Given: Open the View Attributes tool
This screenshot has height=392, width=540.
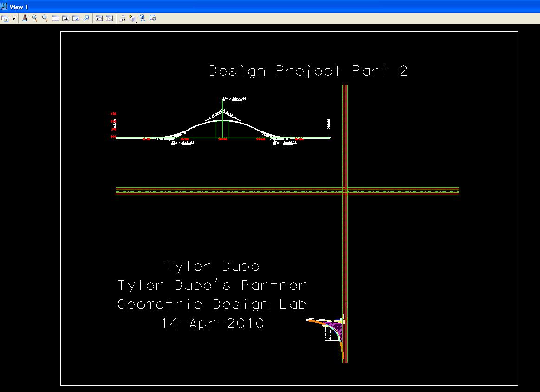Looking at the screenshot, I should pyautogui.click(x=5, y=19).
